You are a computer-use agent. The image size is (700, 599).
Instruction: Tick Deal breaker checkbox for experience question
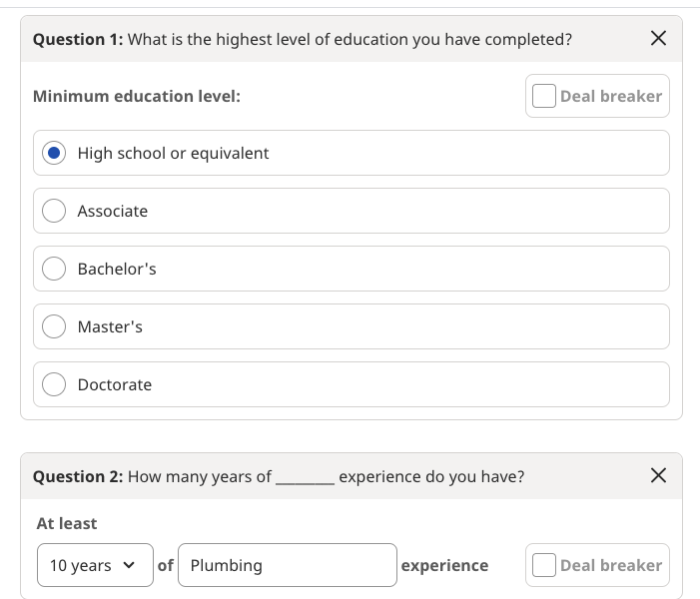pos(544,565)
